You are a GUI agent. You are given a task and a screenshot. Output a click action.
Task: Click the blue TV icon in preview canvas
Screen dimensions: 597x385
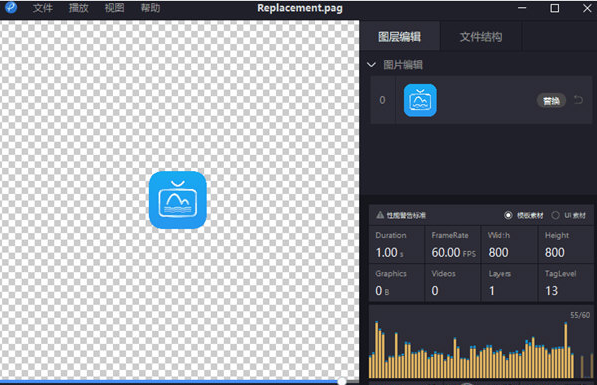point(178,200)
